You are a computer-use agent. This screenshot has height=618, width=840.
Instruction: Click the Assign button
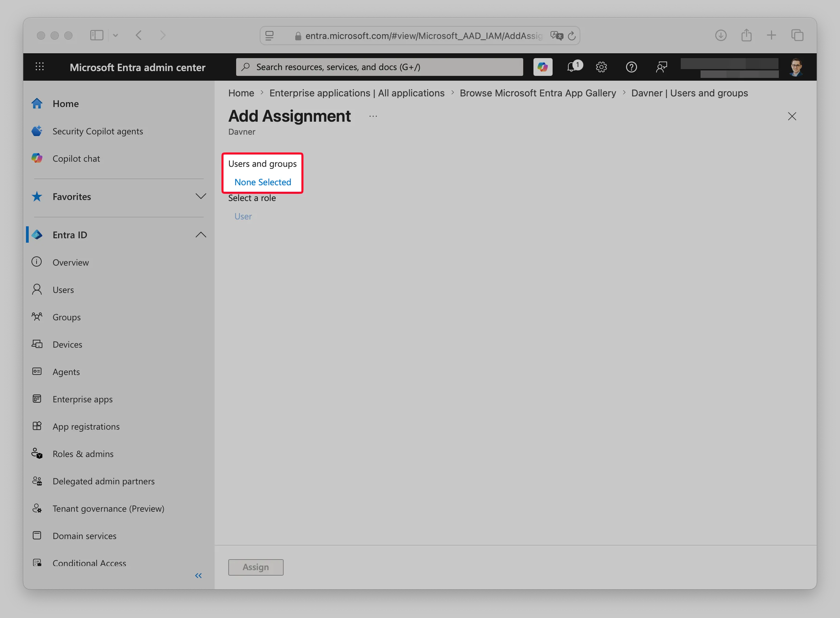256,567
